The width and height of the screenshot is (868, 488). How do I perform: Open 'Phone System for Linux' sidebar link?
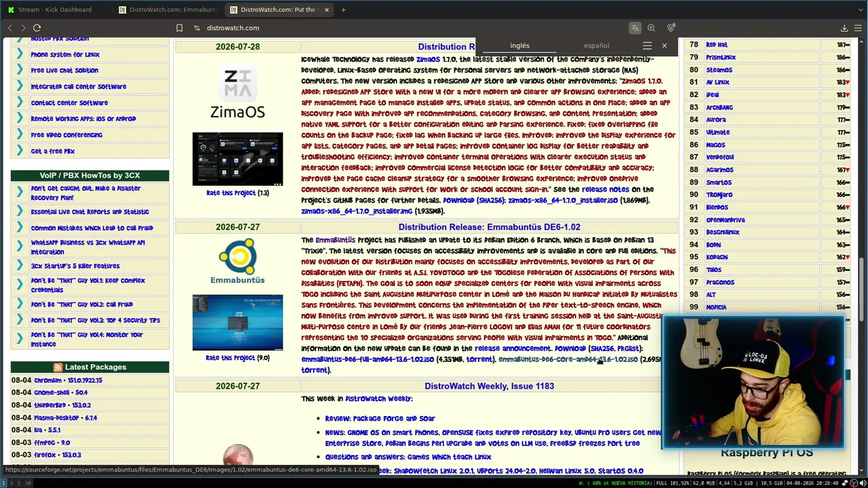click(65, 54)
